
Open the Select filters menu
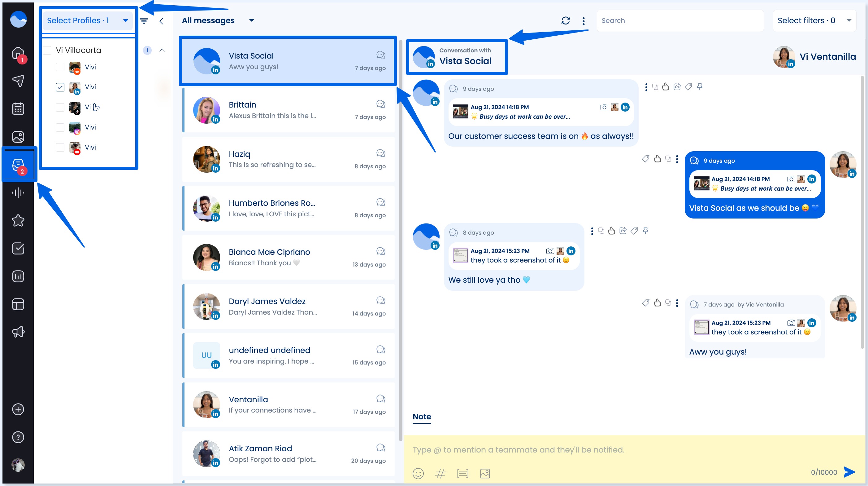click(814, 20)
